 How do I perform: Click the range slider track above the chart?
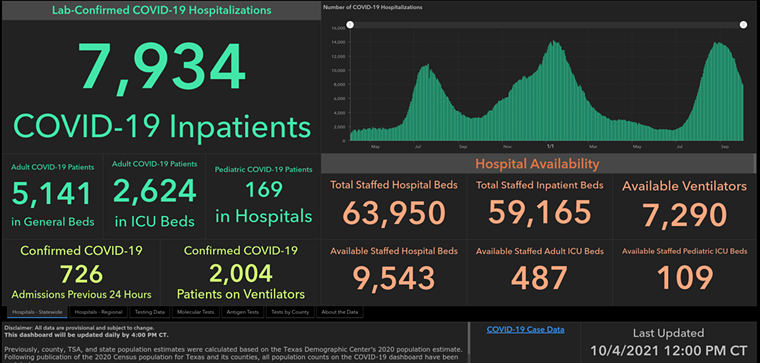(547, 25)
